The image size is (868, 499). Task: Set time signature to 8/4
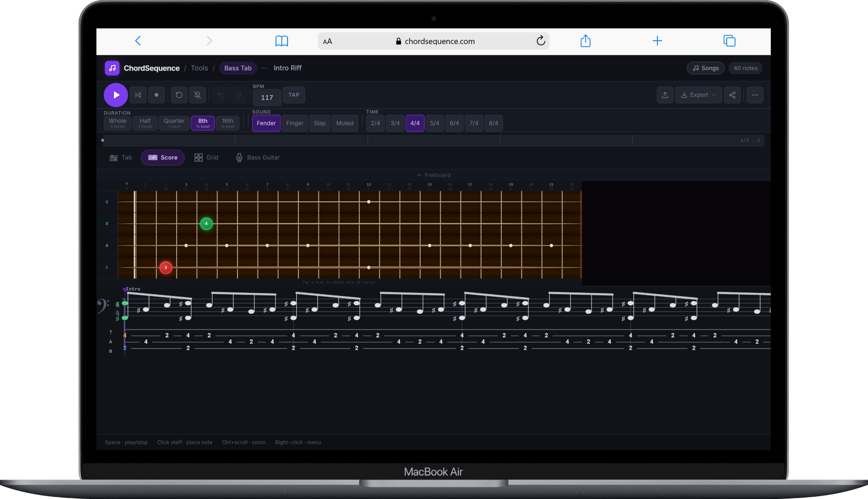[x=493, y=123]
